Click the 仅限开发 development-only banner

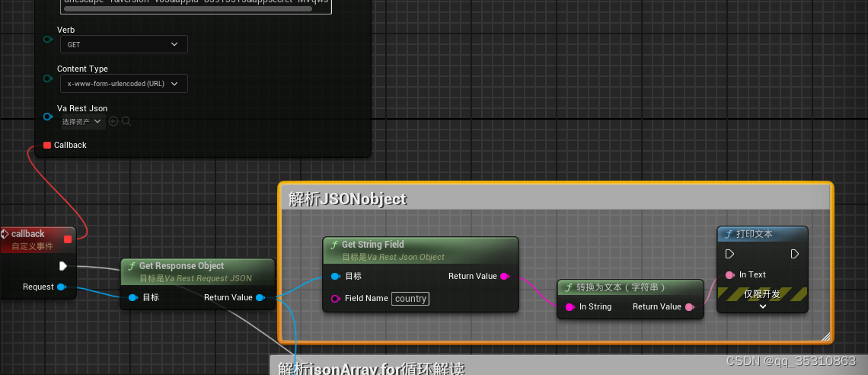click(x=762, y=294)
